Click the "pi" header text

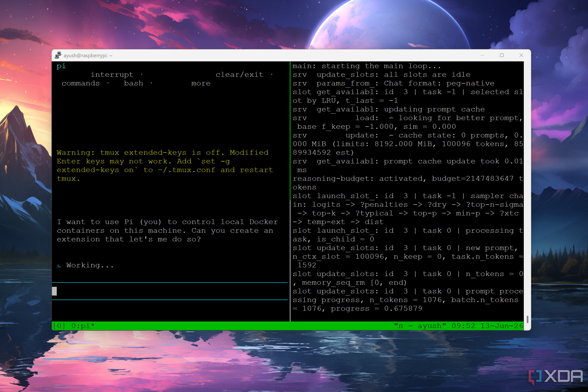click(x=61, y=66)
